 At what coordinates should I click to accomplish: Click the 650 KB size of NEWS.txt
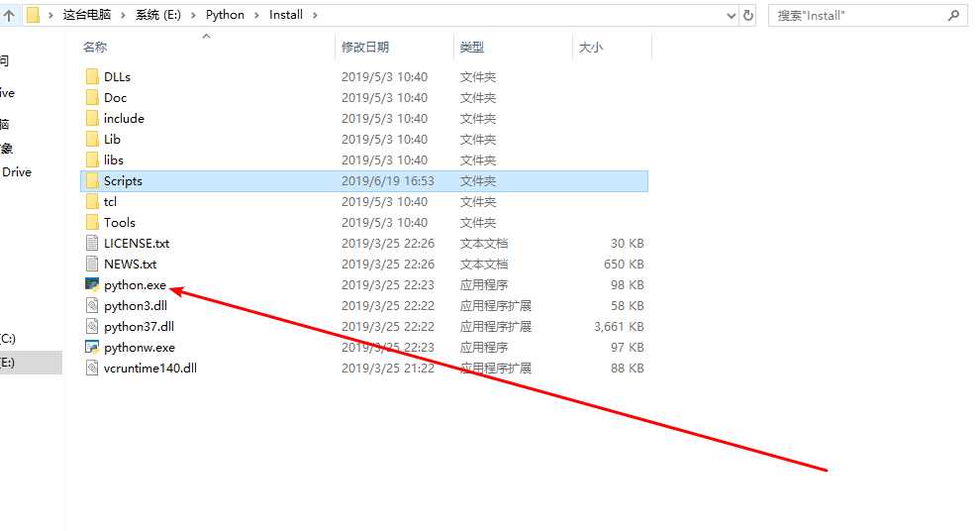pyautogui.click(x=624, y=264)
